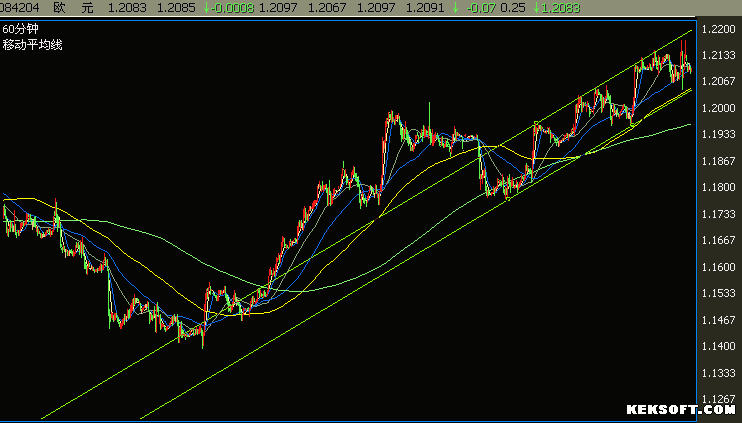Click the -0.0008 change value
The image size is (742, 423).
[x=232, y=8]
